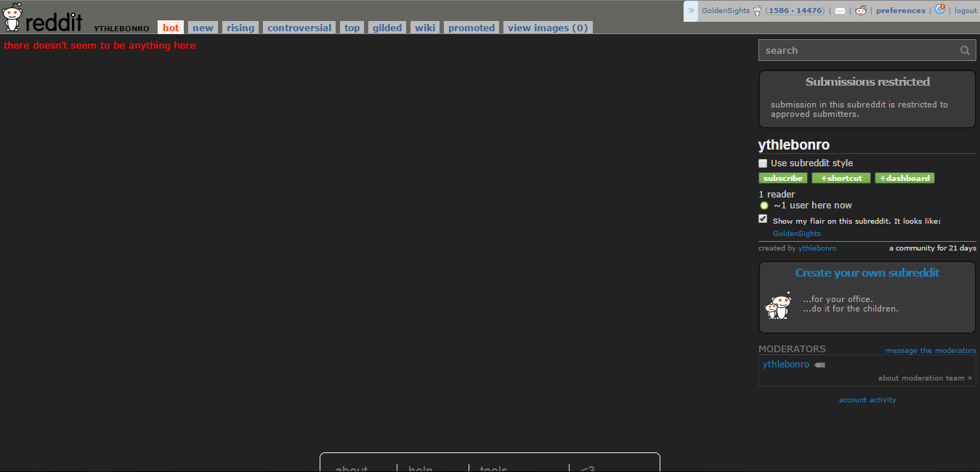
Task: Click message the moderators link
Action: coord(931,351)
